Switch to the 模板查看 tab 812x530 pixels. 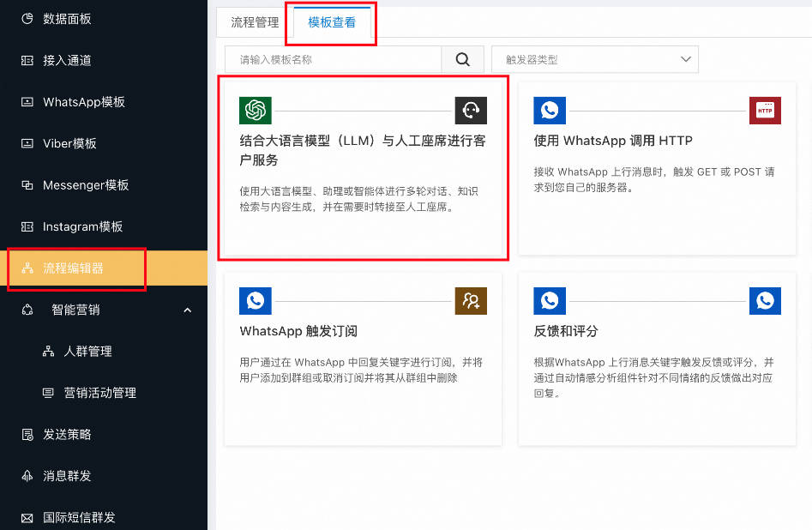point(332,22)
